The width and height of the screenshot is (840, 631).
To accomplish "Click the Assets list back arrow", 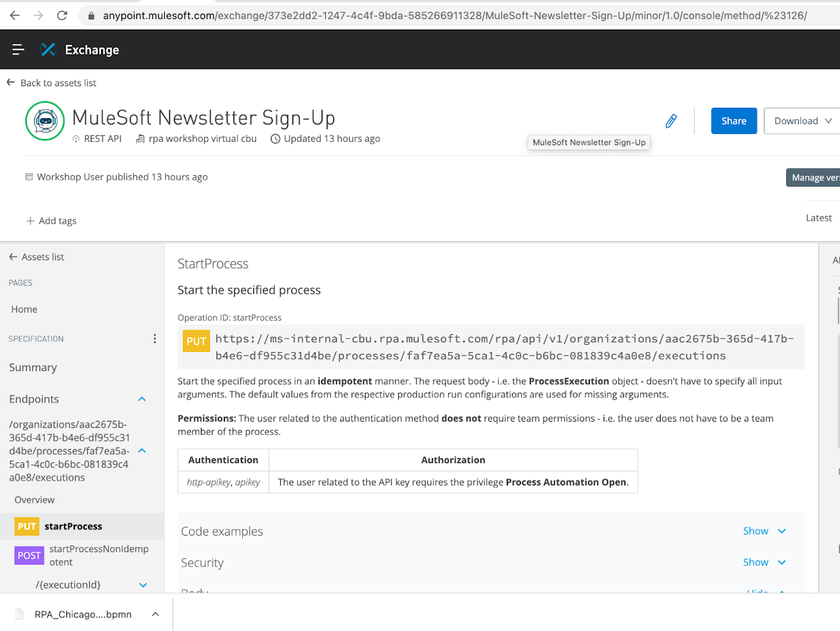I will [13, 257].
